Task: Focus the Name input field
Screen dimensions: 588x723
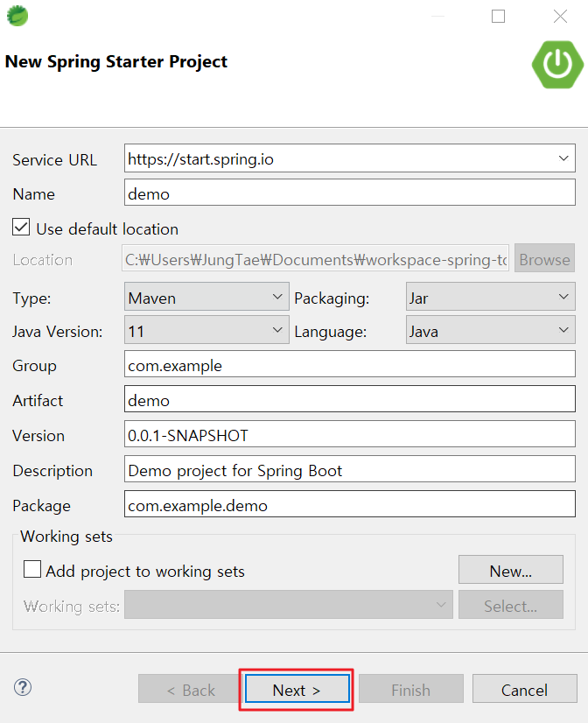Action: point(350,193)
